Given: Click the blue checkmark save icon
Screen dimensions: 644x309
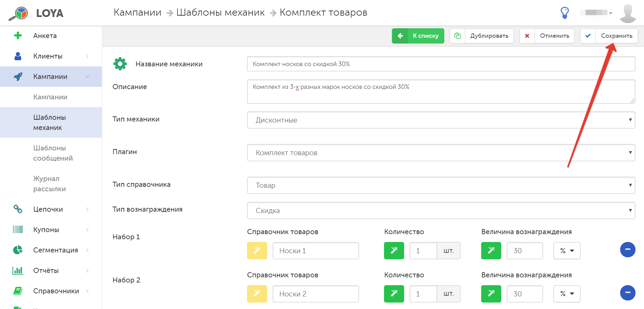Looking at the screenshot, I should (x=588, y=36).
